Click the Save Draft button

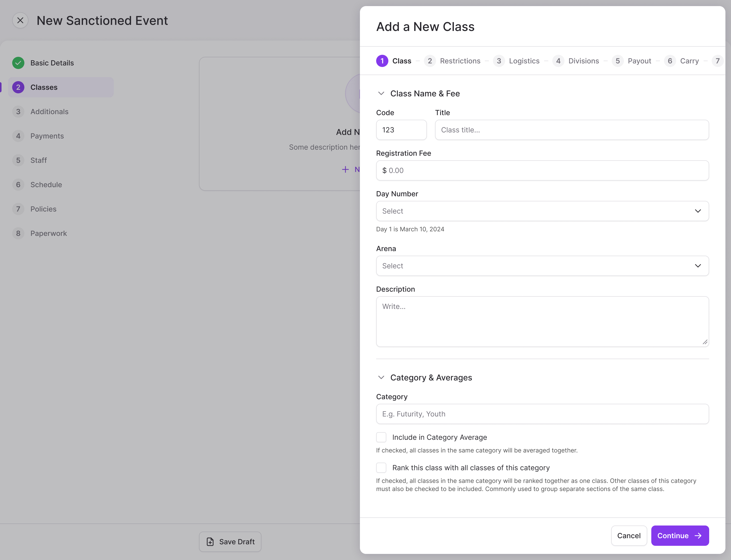pyautogui.click(x=230, y=542)
